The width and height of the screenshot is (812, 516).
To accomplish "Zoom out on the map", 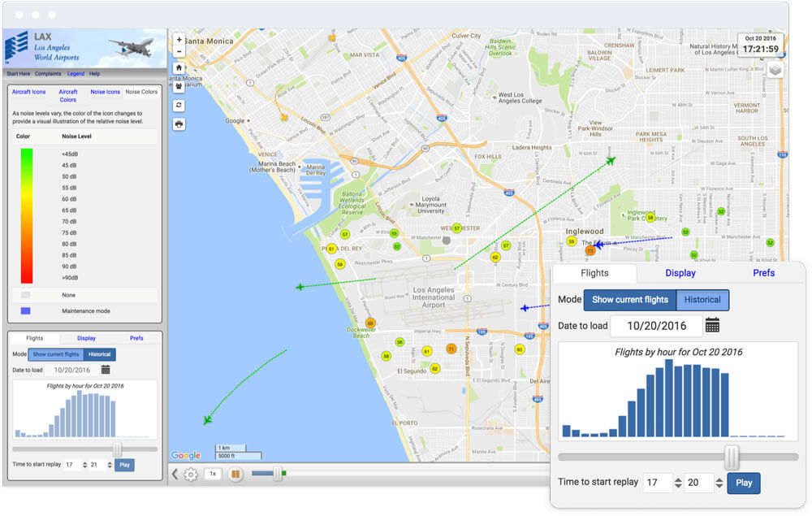I will tap(179, 52).
